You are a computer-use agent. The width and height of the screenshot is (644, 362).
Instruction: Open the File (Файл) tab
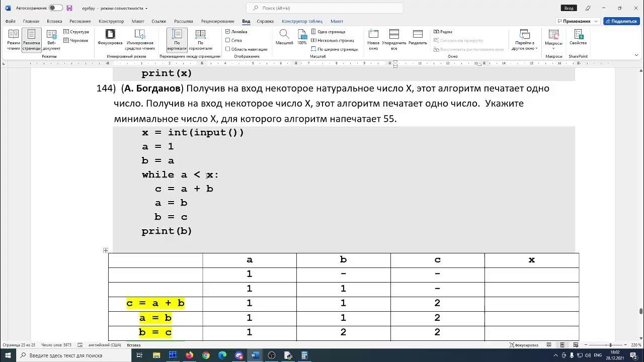(11, 21)
